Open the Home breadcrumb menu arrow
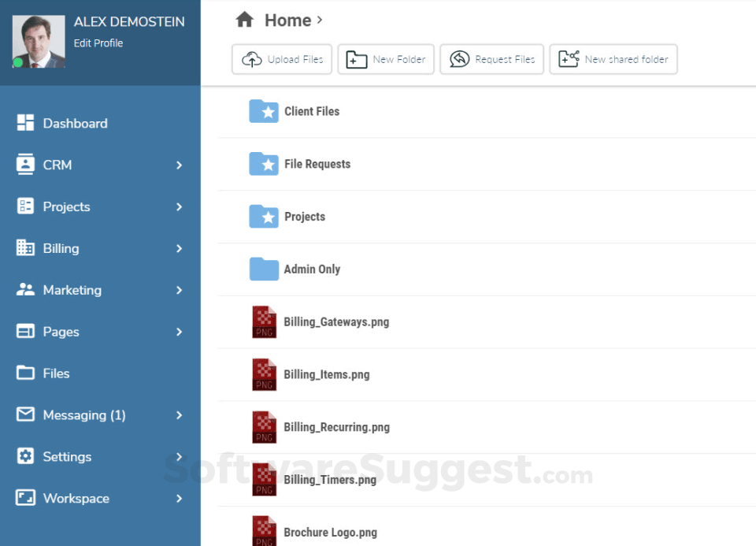 click(x=320, y=20)
